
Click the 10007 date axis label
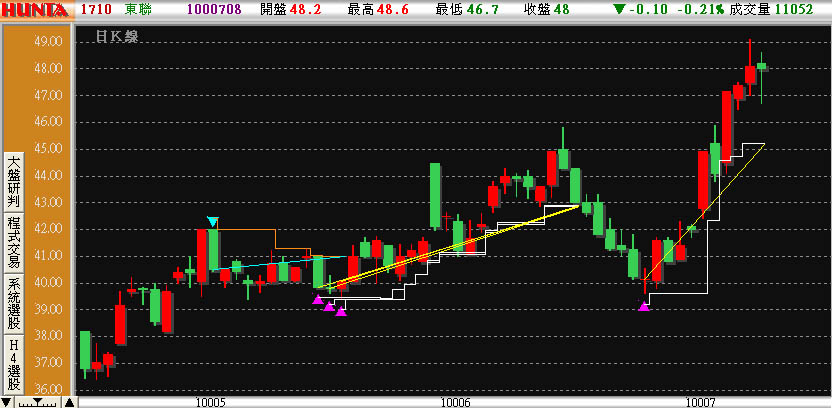700,402
